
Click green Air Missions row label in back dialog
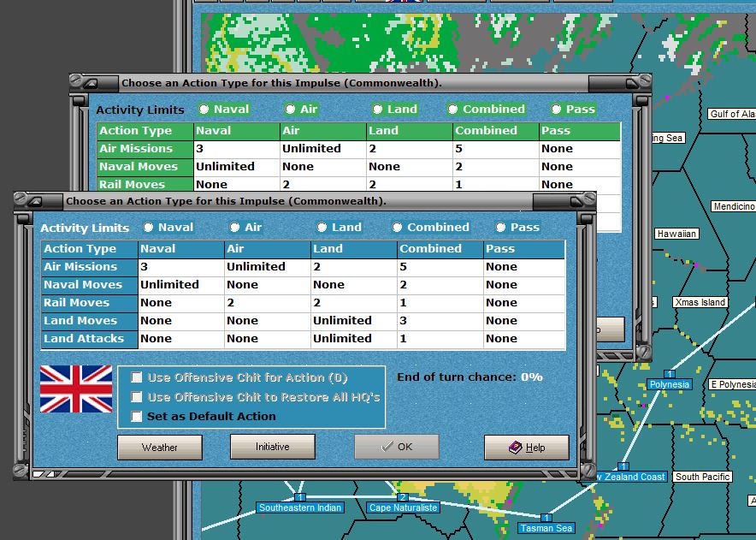click(145, 149)
